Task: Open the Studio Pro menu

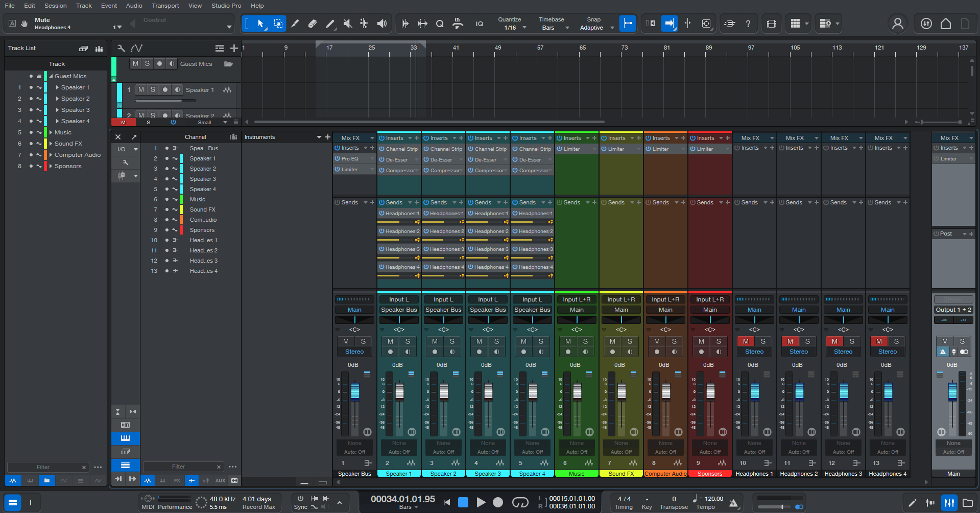Action: (x=226, y=6)
